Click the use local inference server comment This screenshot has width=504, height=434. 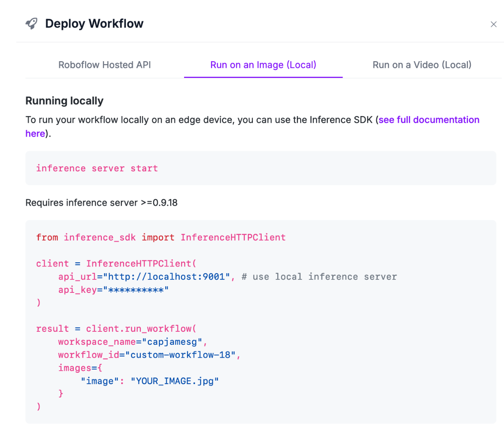coord(319,276)
